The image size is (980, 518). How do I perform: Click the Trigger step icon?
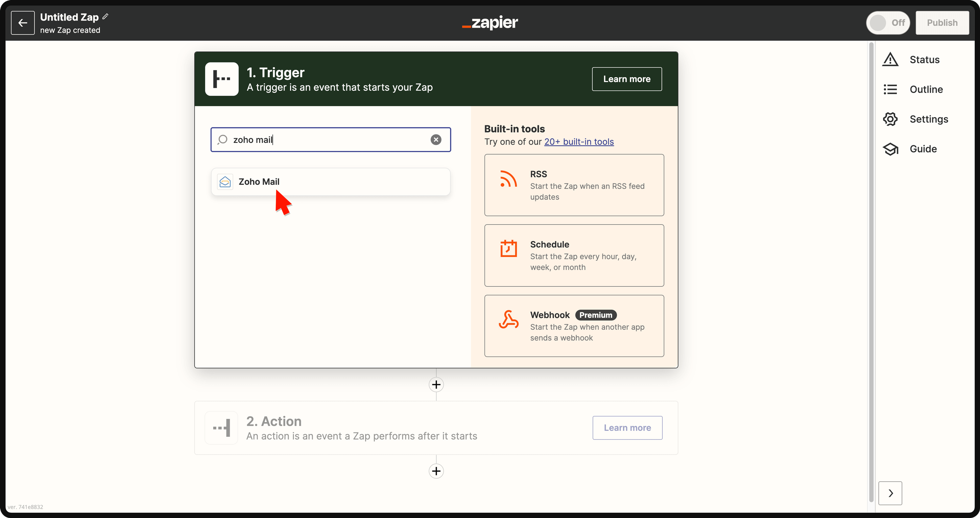point(222,79)
